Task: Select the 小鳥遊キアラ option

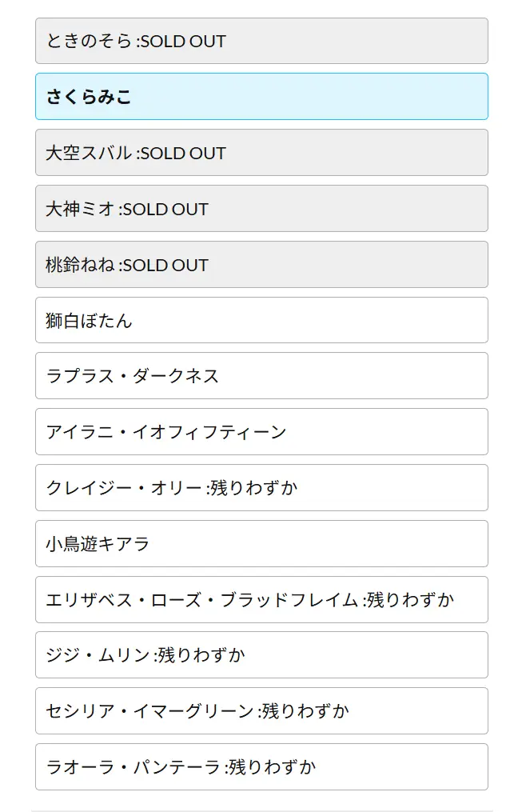Action: coord(261,544)
